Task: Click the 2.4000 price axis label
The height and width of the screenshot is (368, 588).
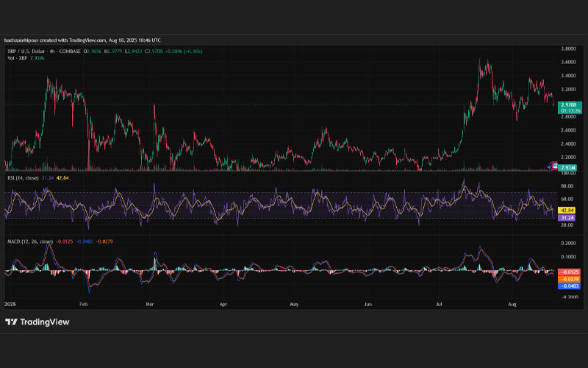Action: (x=568, y=144)
